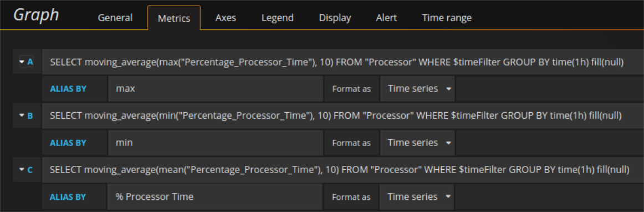Open the Axes tab

click(x=226, y=18)
